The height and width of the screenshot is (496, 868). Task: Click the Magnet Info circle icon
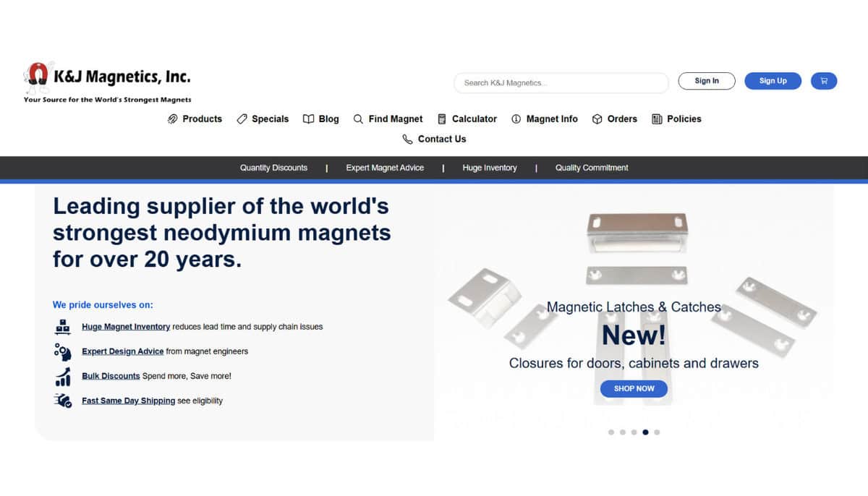[516, 119]
